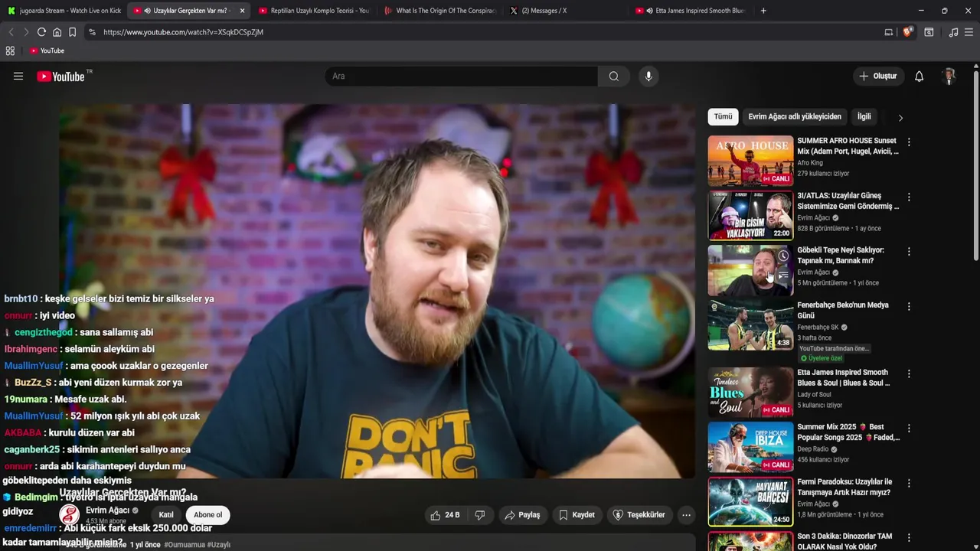Open options for Fermi Paradoksu video
This screenshot has height=551, width=980.
909,483
